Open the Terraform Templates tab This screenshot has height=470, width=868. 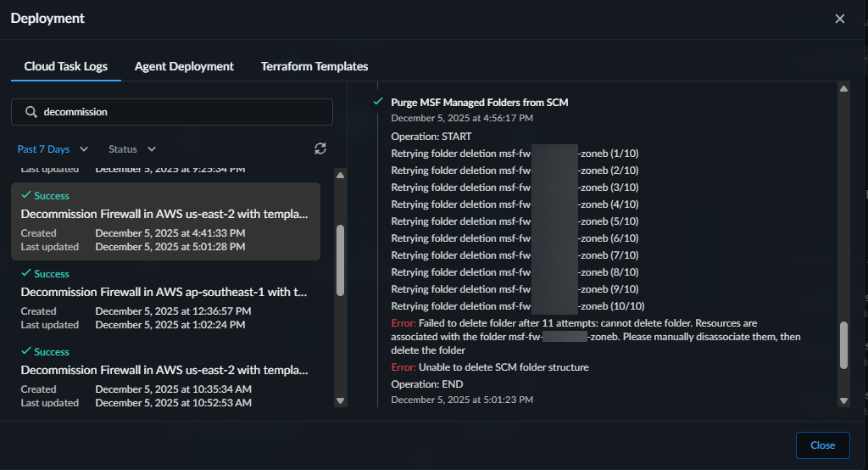click(314, 66)
